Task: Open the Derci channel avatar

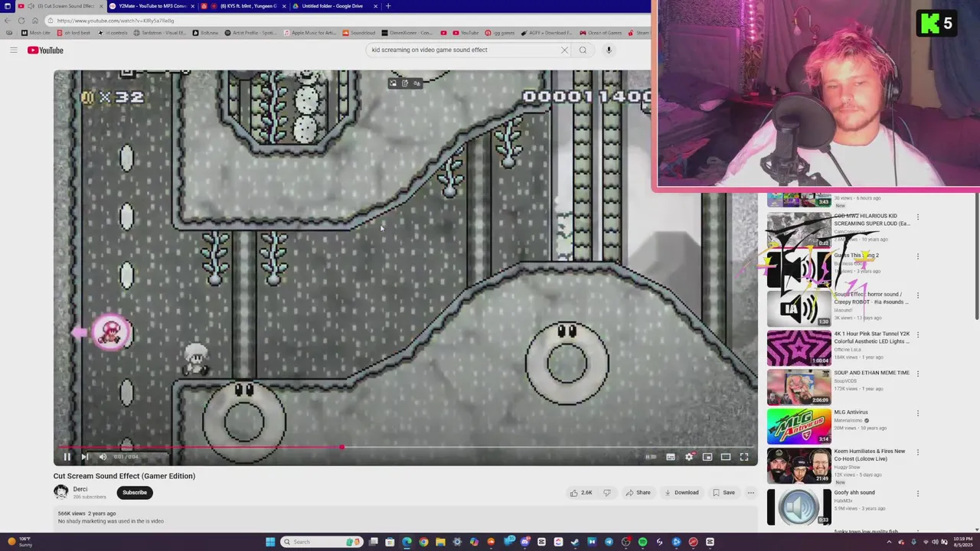Action: coord(60,492)
